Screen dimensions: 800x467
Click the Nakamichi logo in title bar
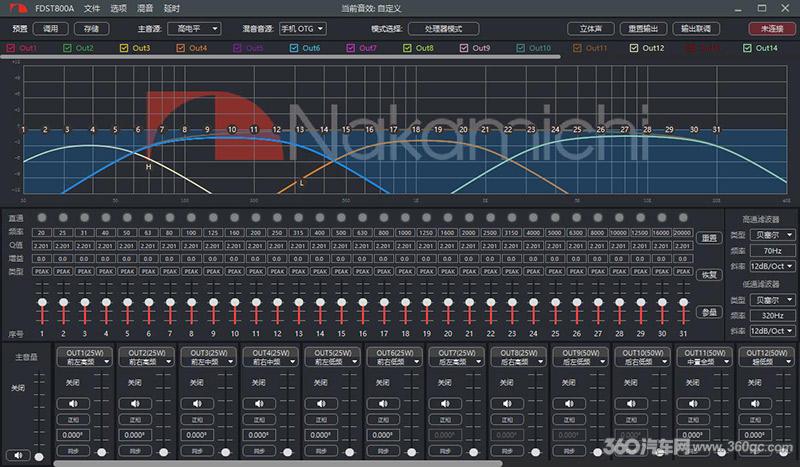[x=17, y=8]
